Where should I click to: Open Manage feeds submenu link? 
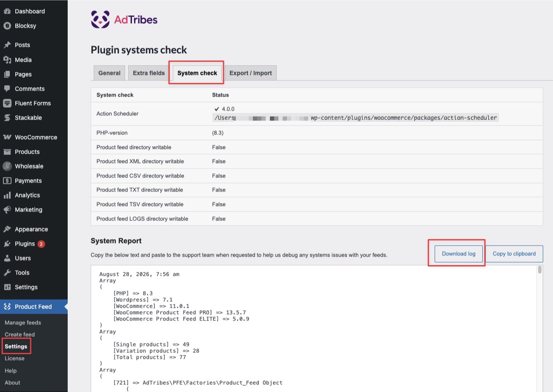point(23,323)
